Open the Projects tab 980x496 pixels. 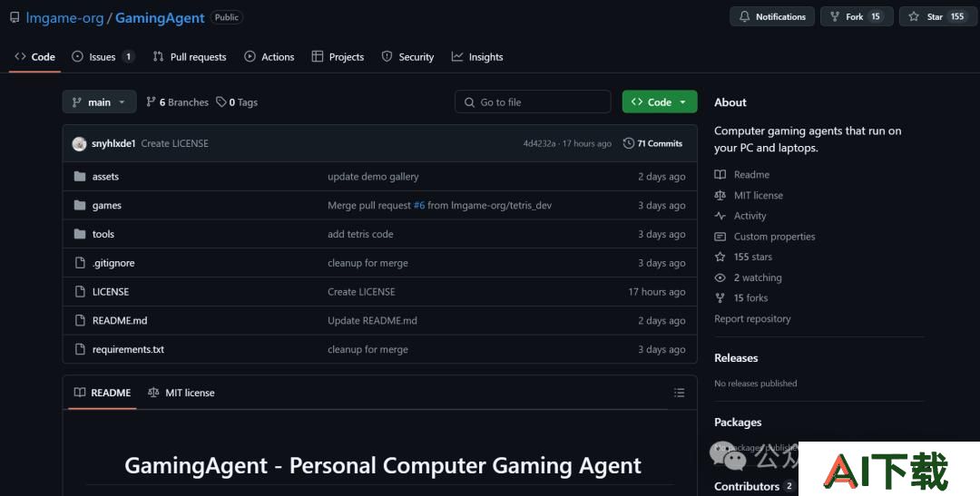click(338, 57)
